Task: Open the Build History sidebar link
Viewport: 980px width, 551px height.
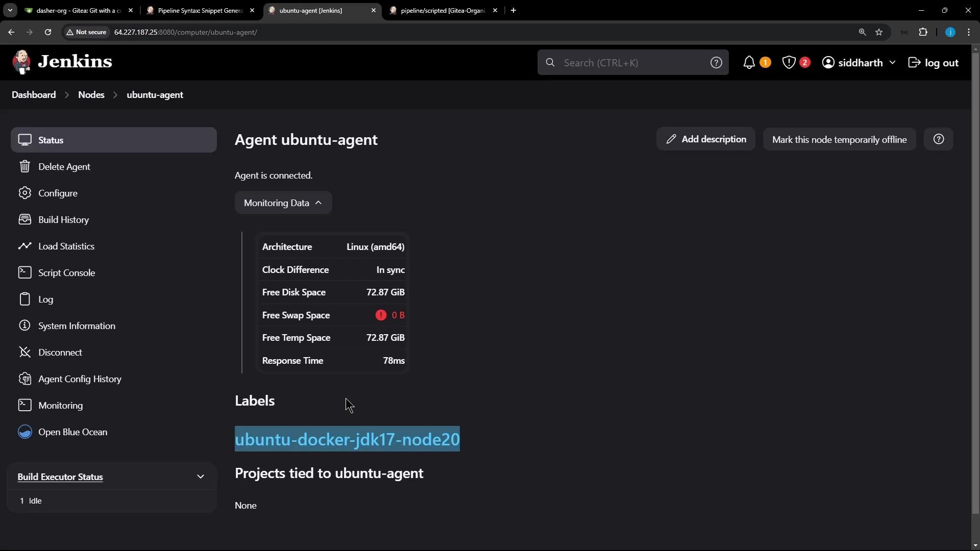Action: (114, 219)
